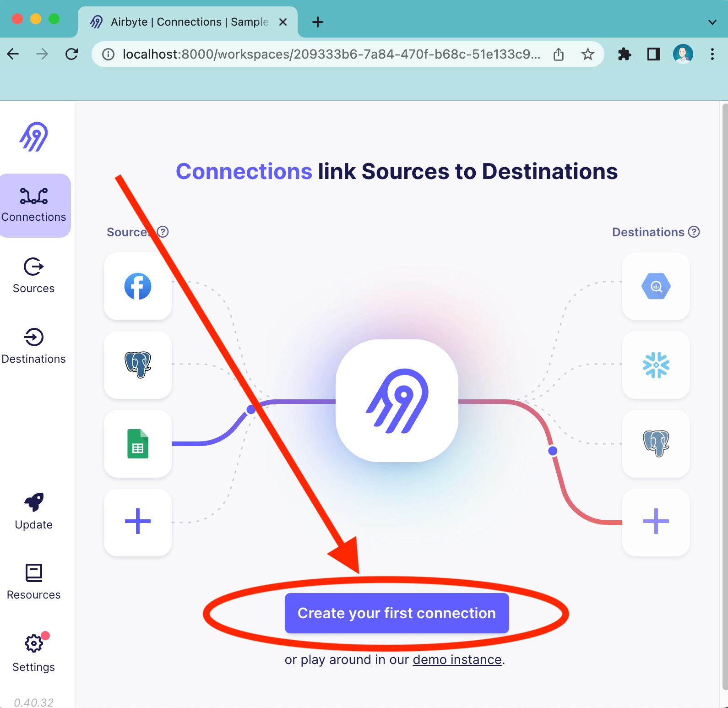Screen dimensions: 728x708
Task: Bookmark this page with the star
Action: tap(588, 54)
